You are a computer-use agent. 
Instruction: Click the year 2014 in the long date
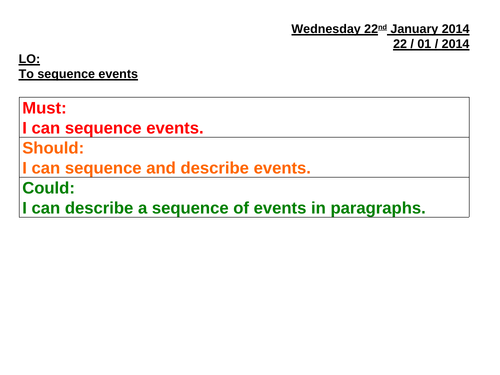[x=455, y=29]
